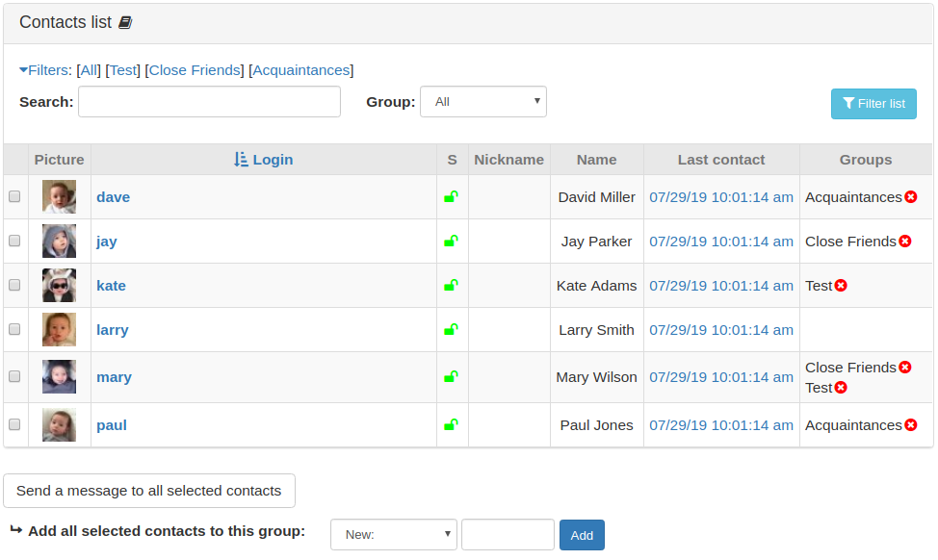The image size is (938, 560).
Task: Select the checkbox for dave
Action: [14, 196]
